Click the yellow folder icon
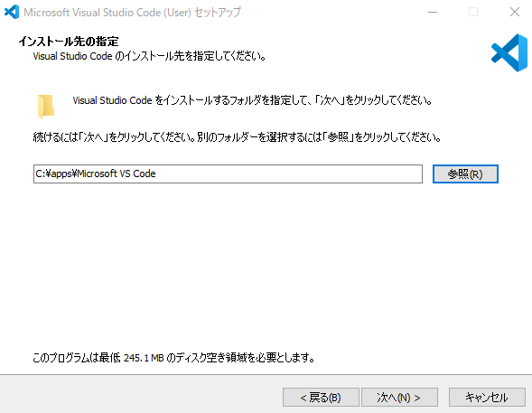The image size is (532, 413). coord(46,107)
